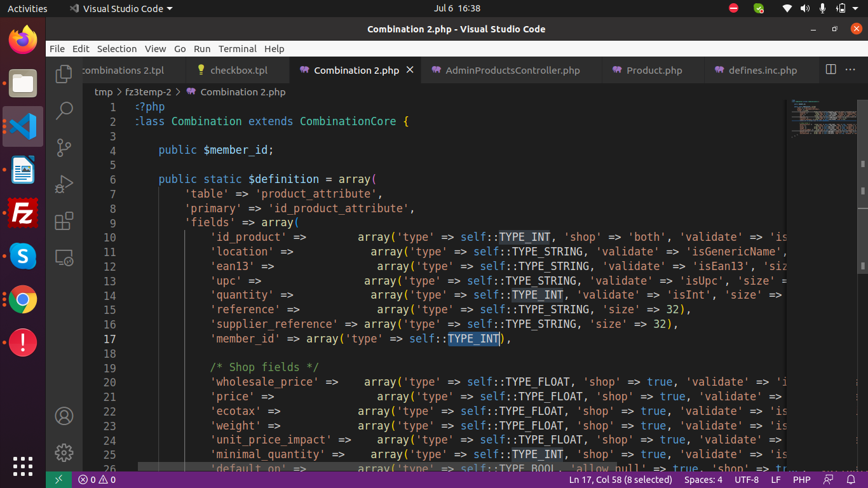Open Source Control view
Viewport: 868px width, 488px height.
[x=64, y=147]
